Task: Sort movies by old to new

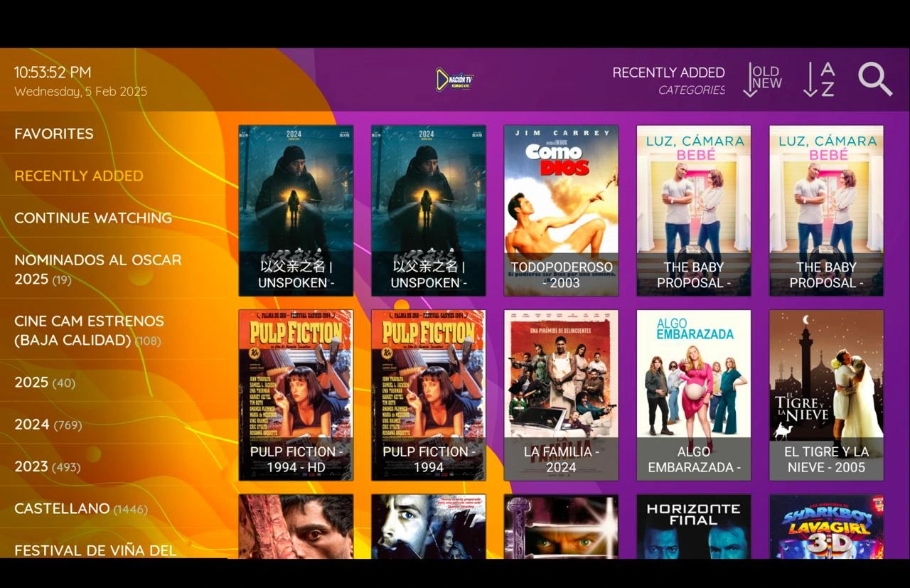Action: (762, 79)
